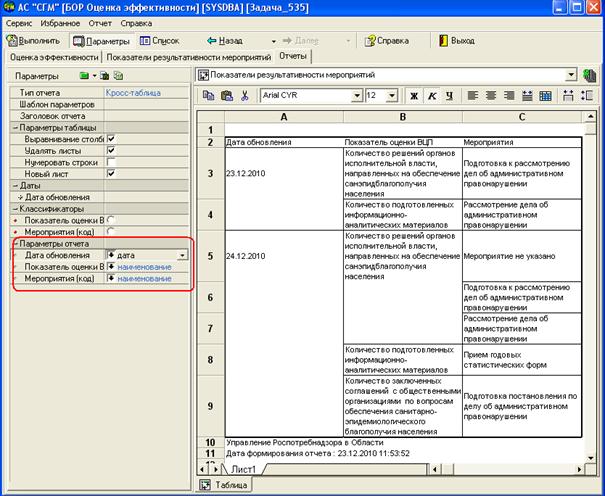Toggle bold Ж formatting
605x496 pixels.
[414, 96]
